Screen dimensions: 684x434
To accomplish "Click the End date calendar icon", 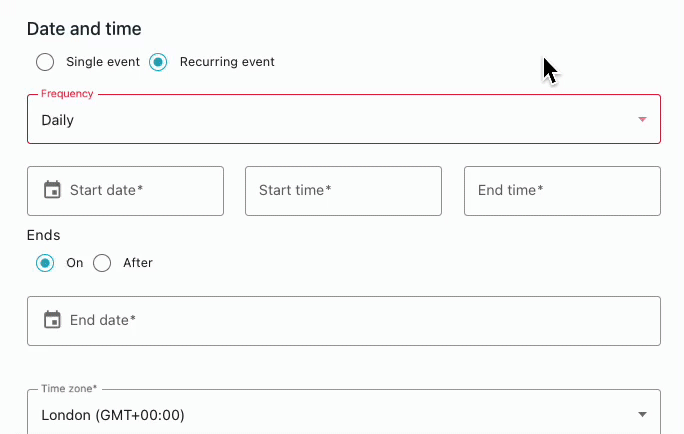I will point(52,320).
